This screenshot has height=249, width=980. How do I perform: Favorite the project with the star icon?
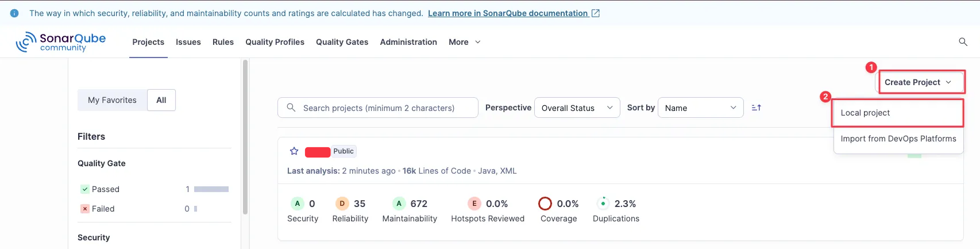click(294, 151)
